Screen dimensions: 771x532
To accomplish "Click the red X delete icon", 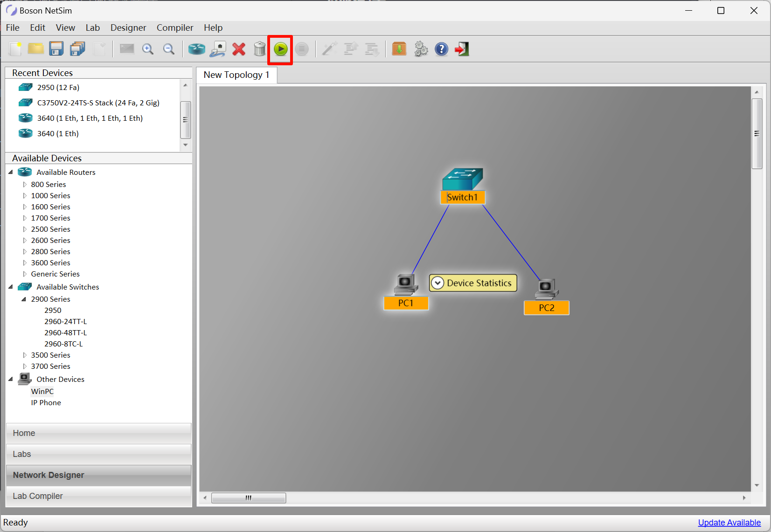I will point(239,48).
